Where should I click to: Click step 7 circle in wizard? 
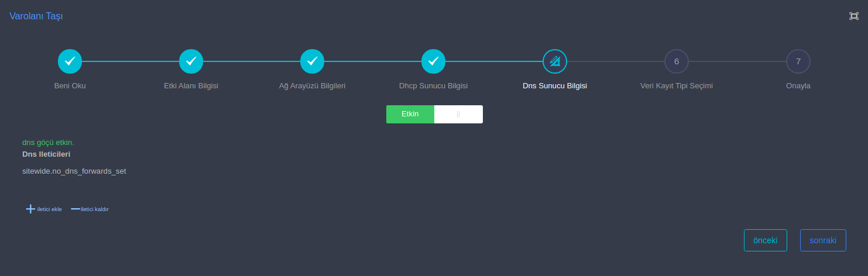798,61
